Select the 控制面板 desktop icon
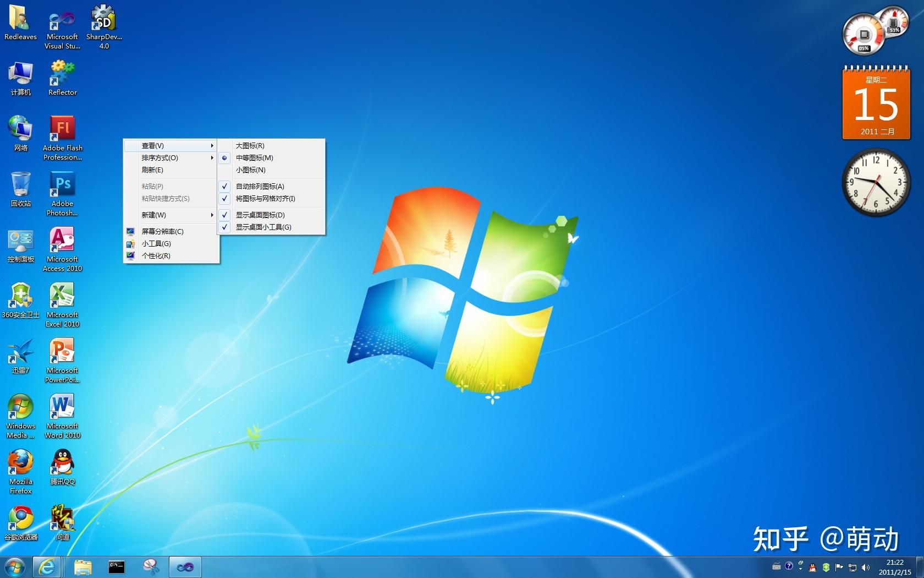The image size is (924, 578). [20, 245]
